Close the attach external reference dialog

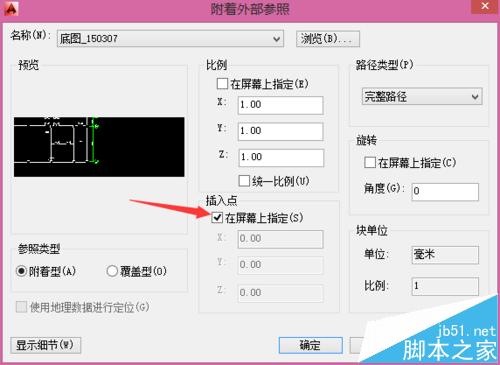click(485, 6)
